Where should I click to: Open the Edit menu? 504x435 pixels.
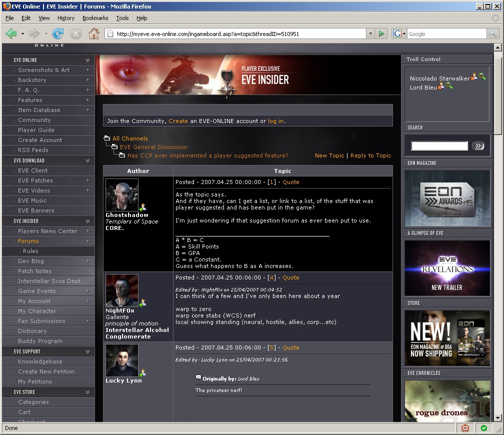point(26,18)
